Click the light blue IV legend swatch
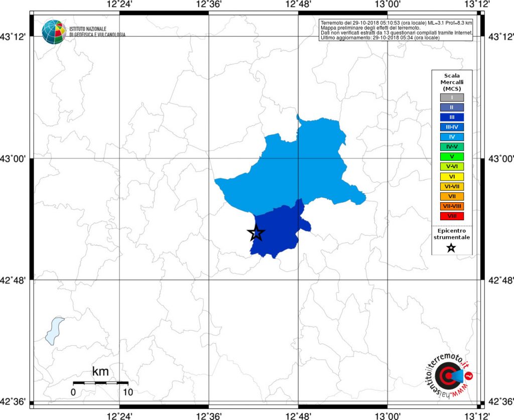Screen dimensions: 514x420 click(x=451, y=136)
